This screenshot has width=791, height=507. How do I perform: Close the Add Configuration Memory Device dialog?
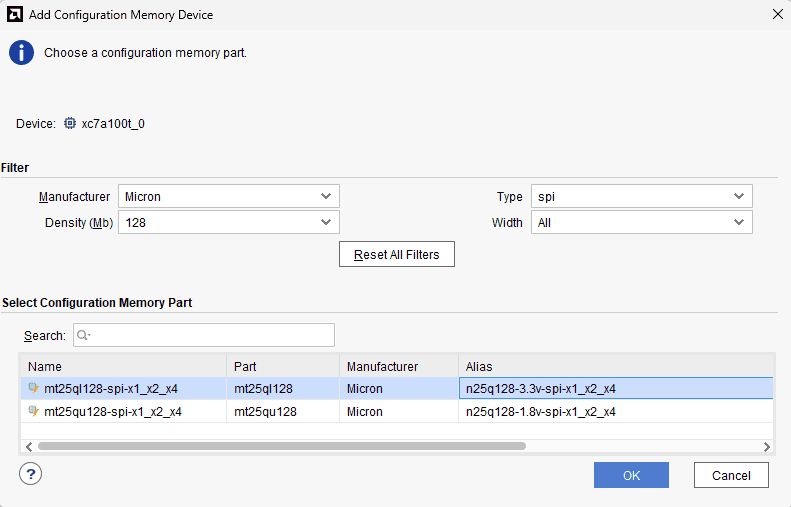pyautogui.click(x=777, y=15)
